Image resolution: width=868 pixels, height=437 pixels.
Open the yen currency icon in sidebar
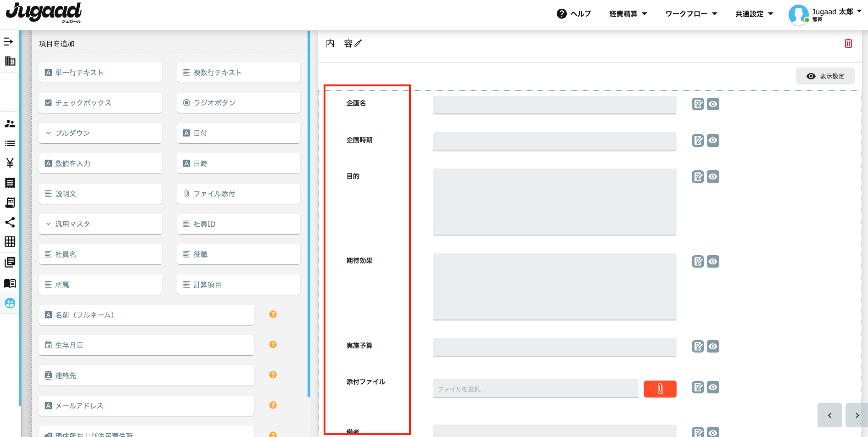point(10,163)
